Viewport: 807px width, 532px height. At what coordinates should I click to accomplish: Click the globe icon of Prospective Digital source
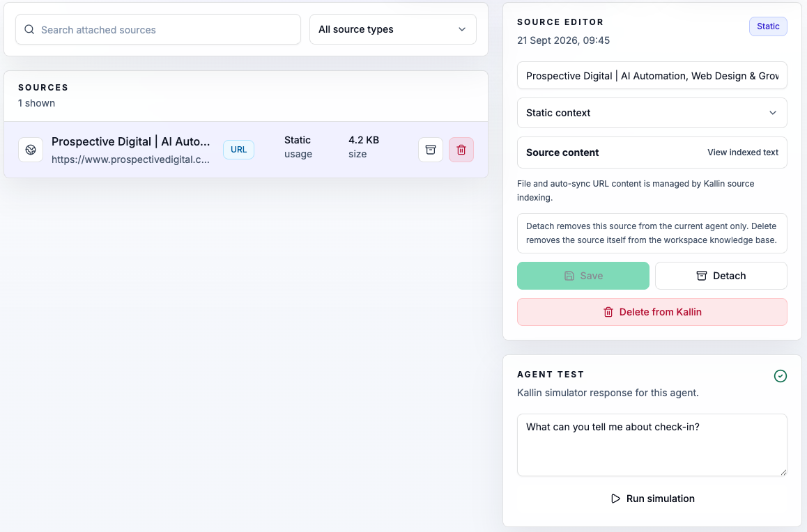[31, 150]
